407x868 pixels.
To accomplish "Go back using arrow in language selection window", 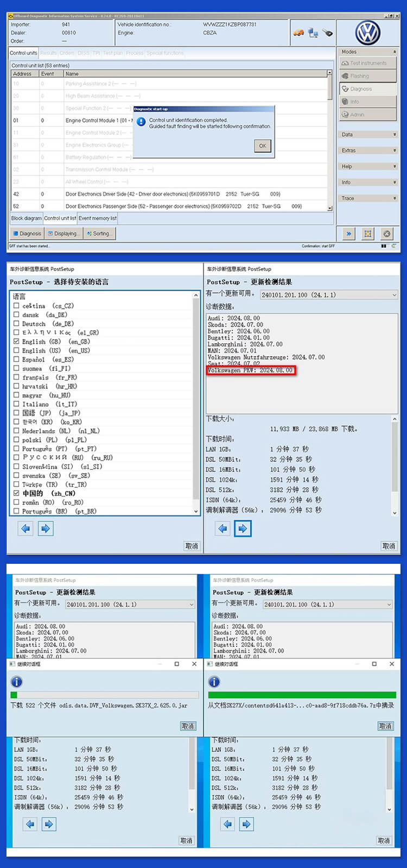I will click(x=26, y=528).
